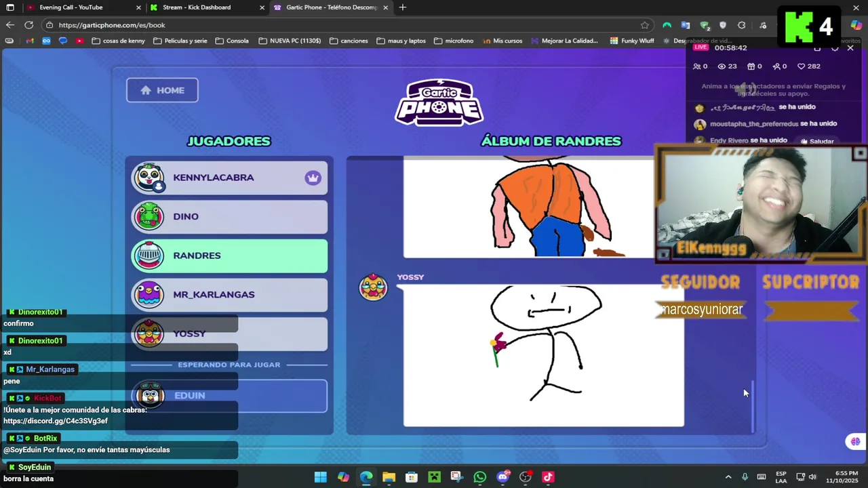This screenshot has height=488, width=868.
Task: Open the 'Consola' bookmark folder
Action: [232, 41]
